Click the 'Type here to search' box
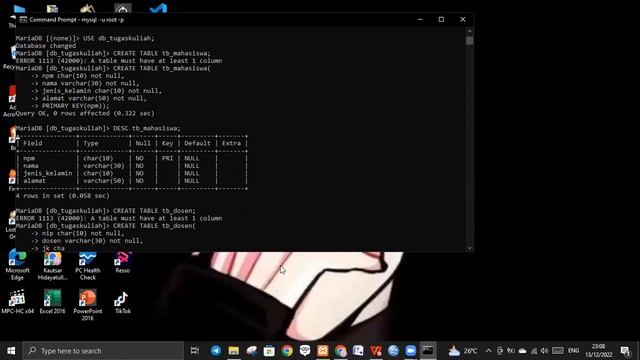The height and width of the screenshot is (360, 640). [103, 351]
